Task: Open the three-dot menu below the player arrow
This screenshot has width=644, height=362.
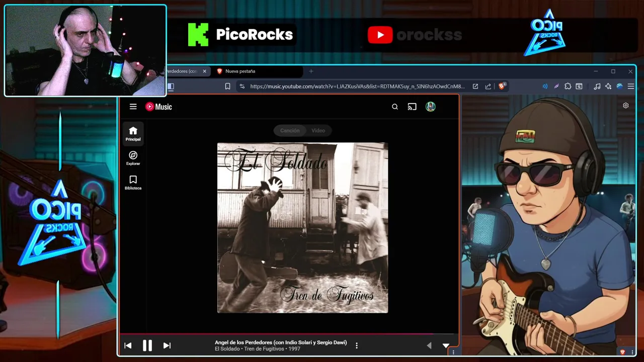Action: pyautogui.click(x=453, y=352)
